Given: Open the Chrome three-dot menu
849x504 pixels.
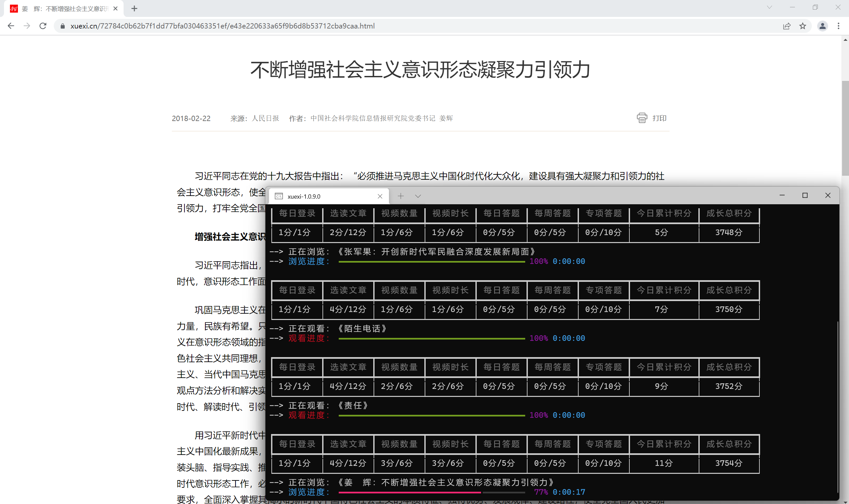Looking at the screenshot, I should point(838,26).
